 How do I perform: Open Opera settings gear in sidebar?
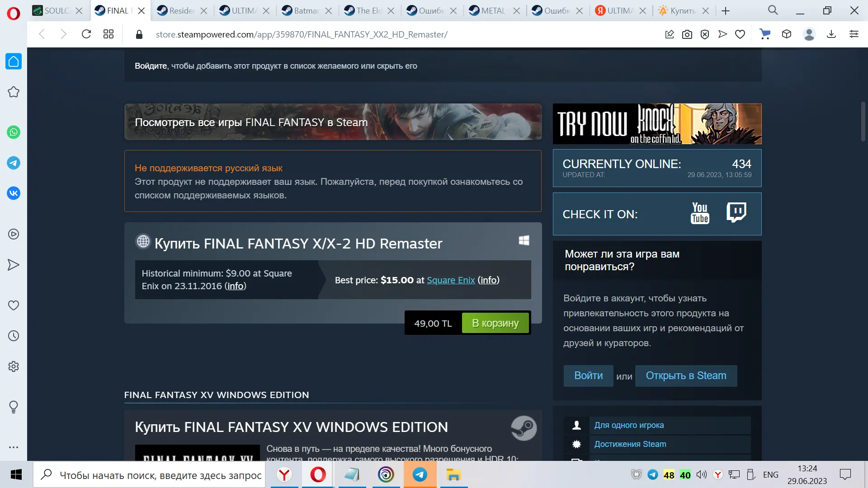point(14,366)
